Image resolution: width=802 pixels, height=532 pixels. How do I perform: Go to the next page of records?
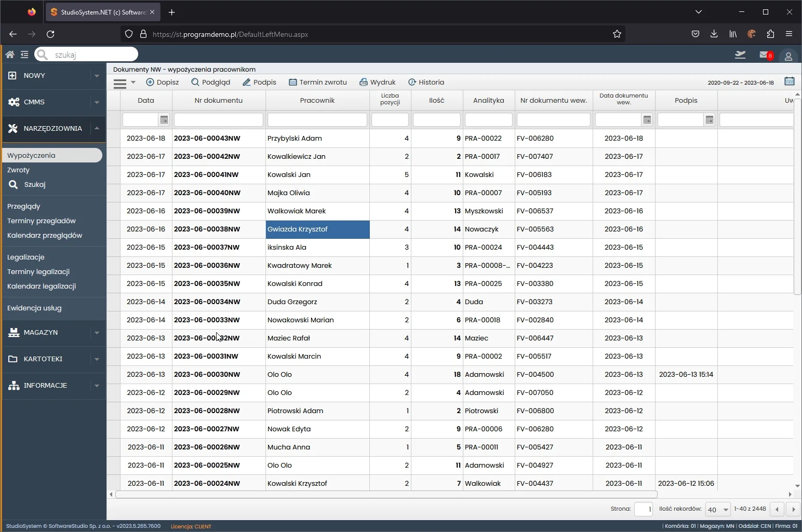click(x=793, y=509)
